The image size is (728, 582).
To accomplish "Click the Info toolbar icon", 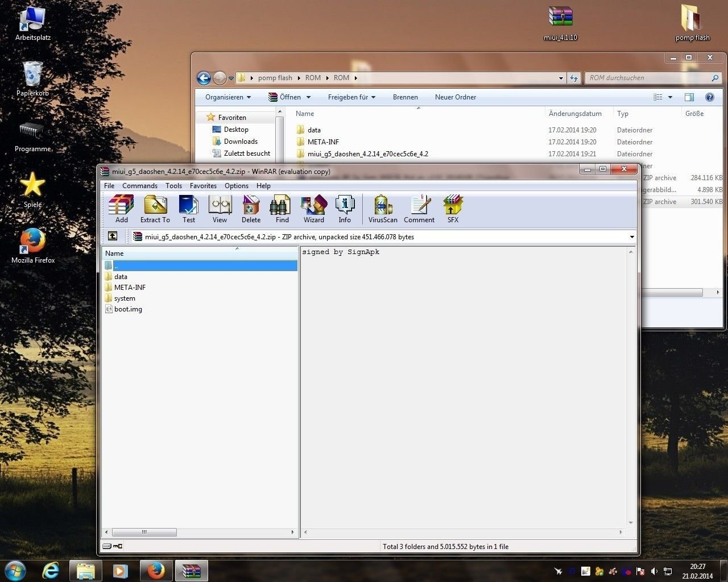I will click(x=345, y=209).
